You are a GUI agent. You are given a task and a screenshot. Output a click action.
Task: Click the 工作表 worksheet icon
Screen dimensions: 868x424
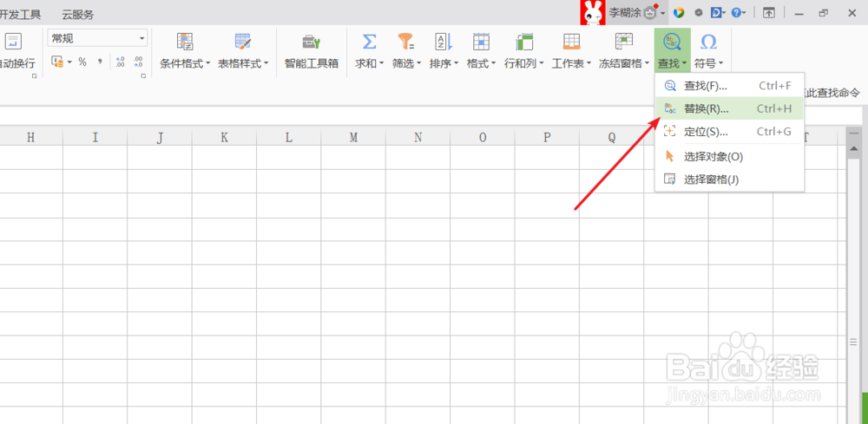pyautogui.click(x=571, y=42)
